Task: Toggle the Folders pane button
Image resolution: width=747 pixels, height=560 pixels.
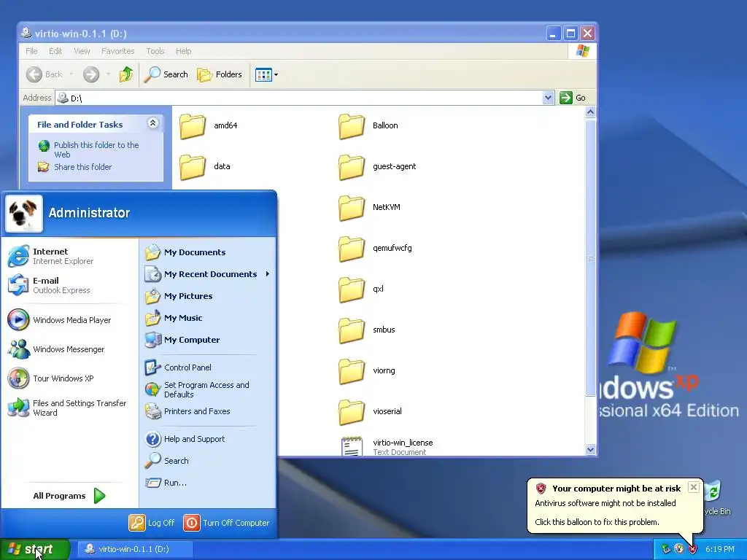Action: 220,74
